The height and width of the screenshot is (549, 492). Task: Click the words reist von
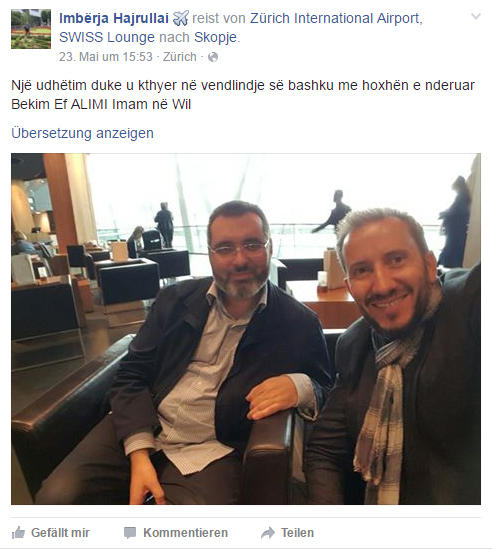click(219, 18)
